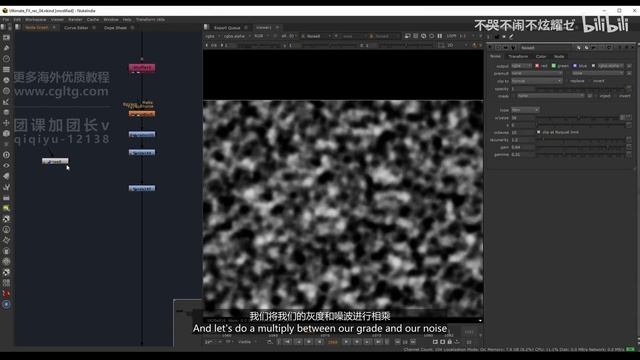The width and height of the screenshot is (640, 360).
Task: Adjust the x/ysize slider
Action: click(x=578, y=118)
